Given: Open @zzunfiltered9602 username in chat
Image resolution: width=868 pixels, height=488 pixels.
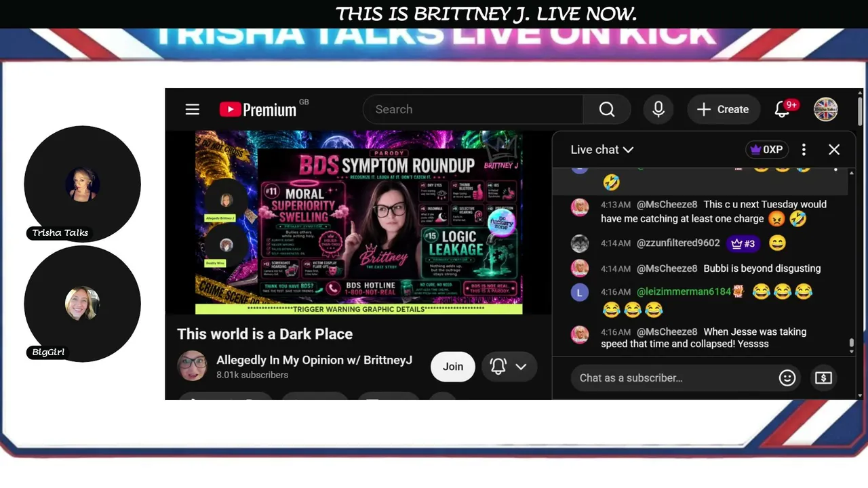Looking at the screenshot, I should pos(678,243).
